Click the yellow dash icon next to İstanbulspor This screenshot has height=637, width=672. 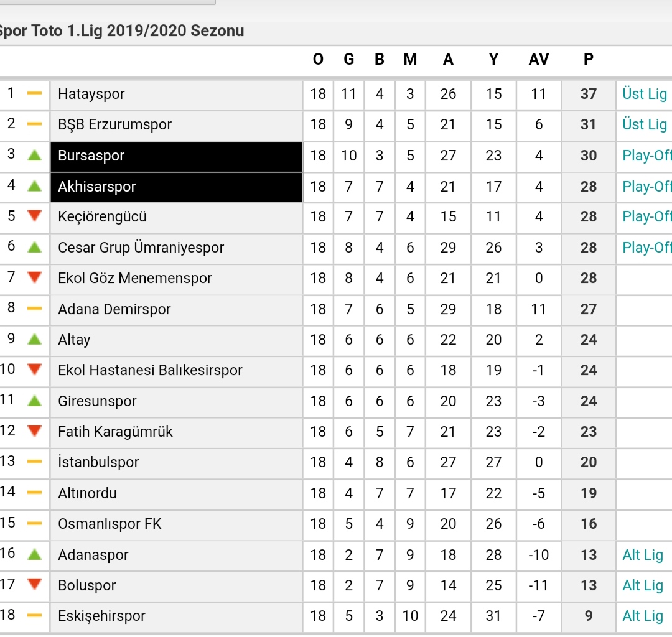34,462
